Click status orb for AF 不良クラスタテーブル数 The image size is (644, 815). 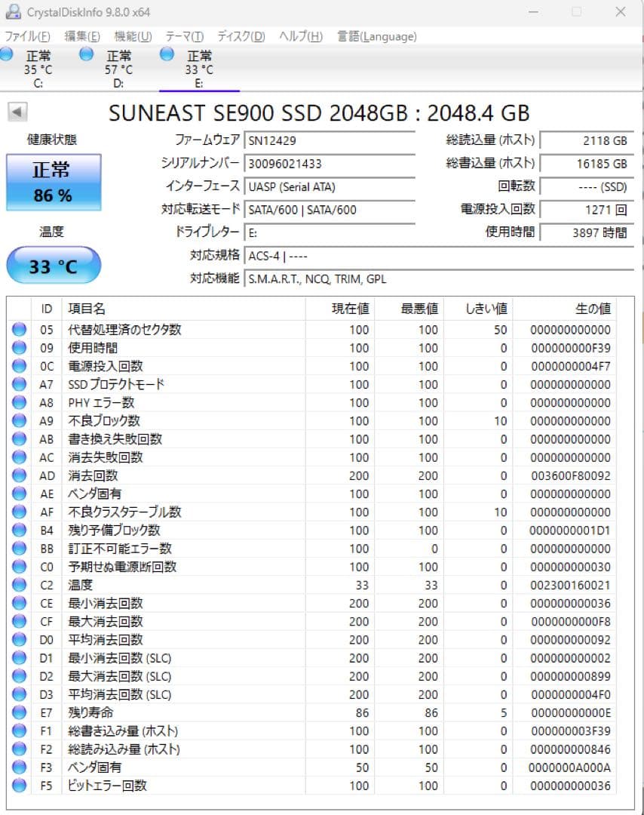tap(19, 512)
